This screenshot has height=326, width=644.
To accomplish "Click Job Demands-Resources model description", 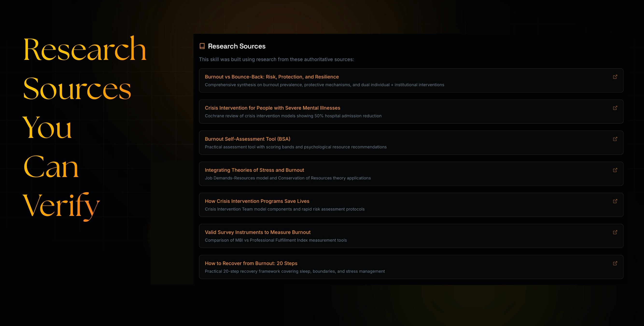I will coord(288,178).
